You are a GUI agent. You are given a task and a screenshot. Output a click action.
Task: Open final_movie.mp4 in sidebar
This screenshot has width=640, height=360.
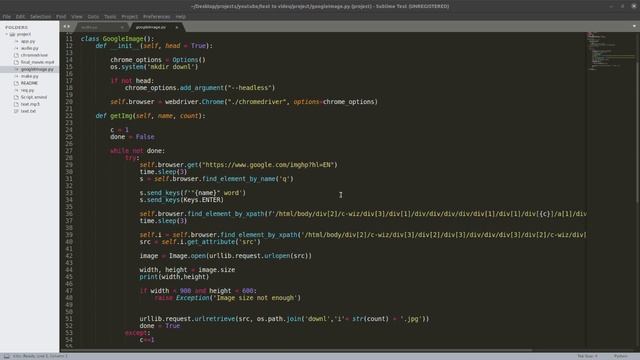coord(37,62)
